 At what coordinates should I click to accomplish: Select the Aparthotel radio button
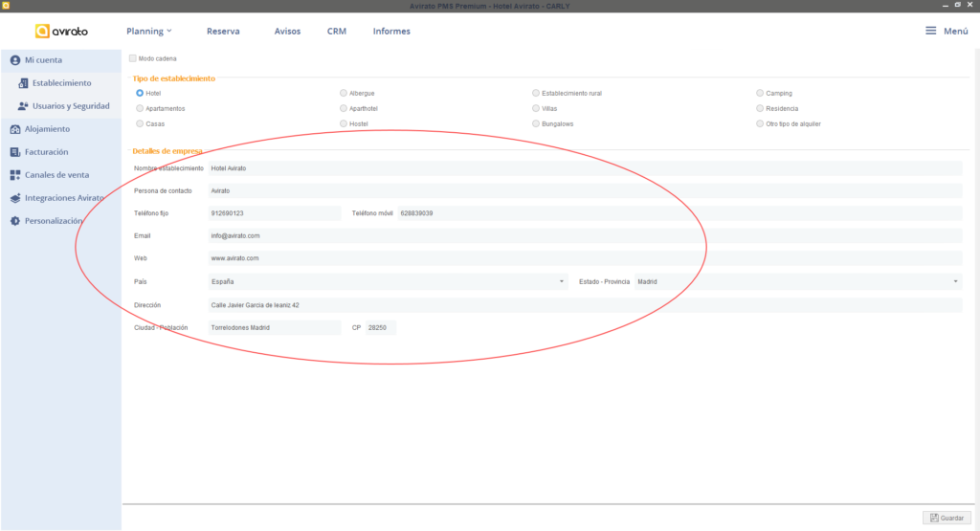click(x=344, y=108)
